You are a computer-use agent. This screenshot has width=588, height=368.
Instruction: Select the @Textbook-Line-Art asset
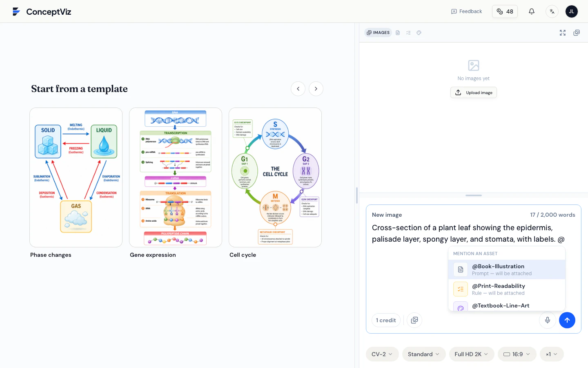click(507, 305)
